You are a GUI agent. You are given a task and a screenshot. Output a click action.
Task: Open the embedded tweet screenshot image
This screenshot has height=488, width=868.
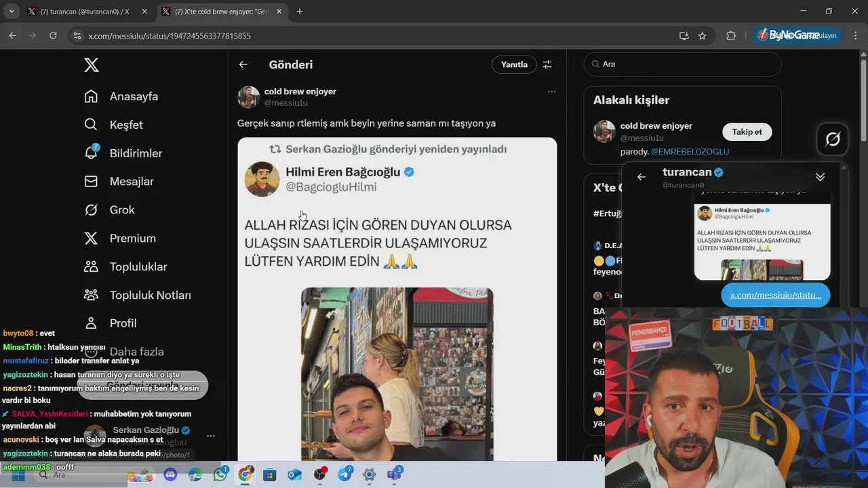point(397,299)
